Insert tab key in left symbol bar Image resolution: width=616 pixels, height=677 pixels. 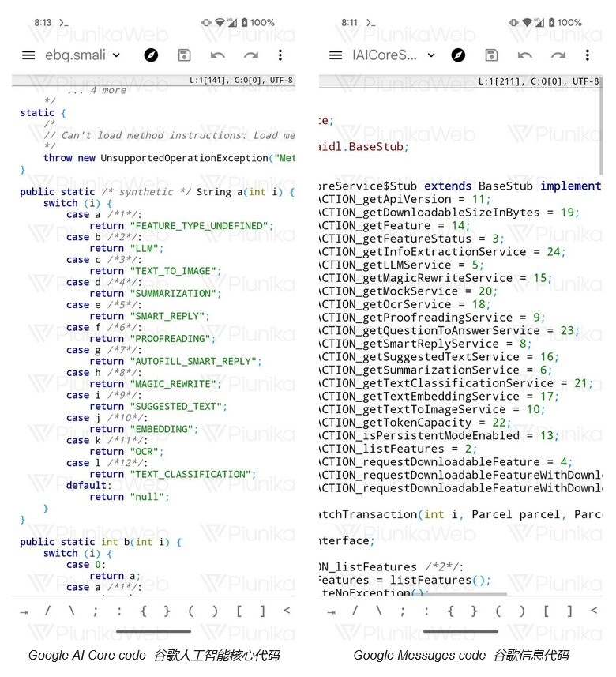click(24, 611)
